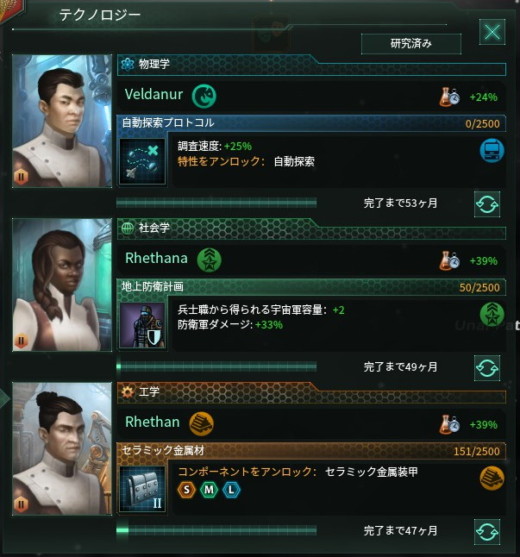Click the 自動探索プロトコル technology thumbnail
Viewport: 520px width, 557px height.
point(142,161)
